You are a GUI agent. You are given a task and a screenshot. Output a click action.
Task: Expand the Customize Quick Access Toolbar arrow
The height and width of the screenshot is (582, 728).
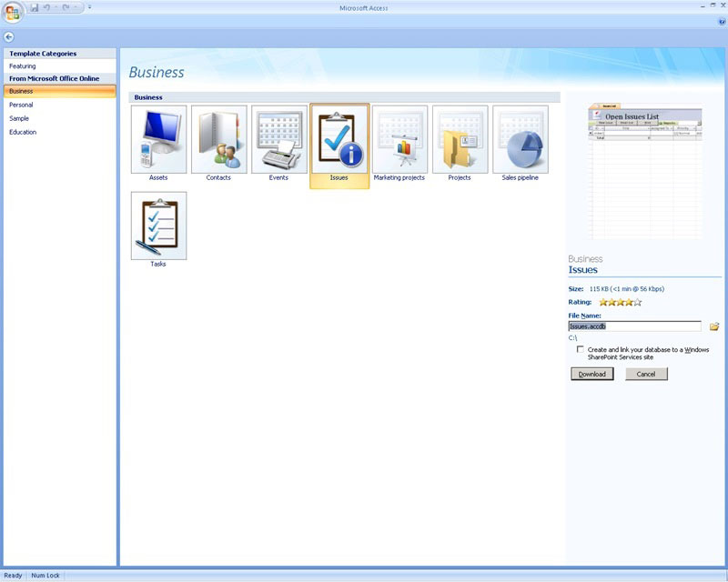click(89, 7)
